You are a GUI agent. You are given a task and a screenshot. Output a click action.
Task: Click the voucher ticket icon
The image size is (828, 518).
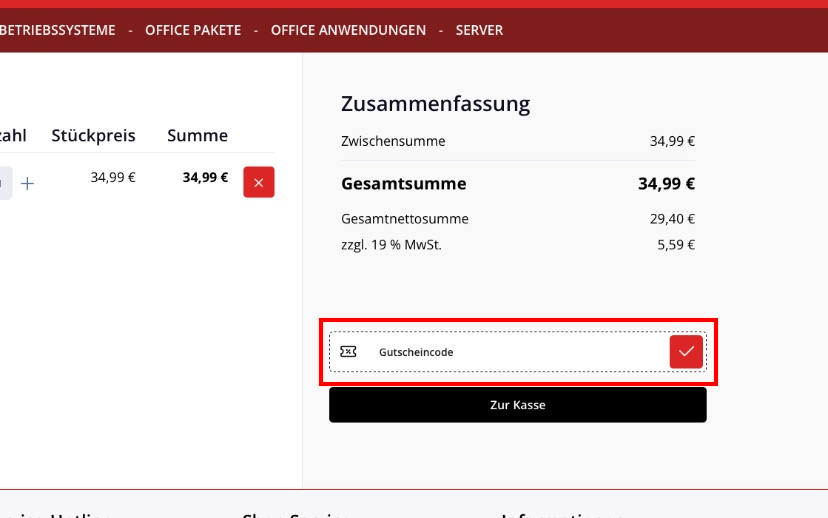coord(348,352)
